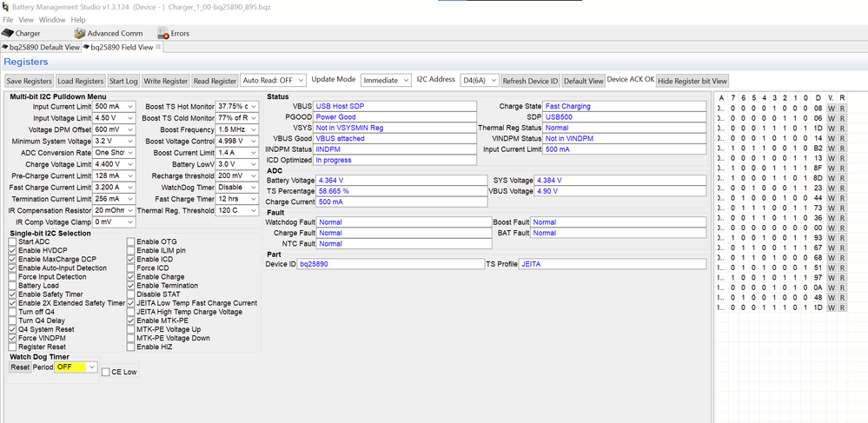This screenshot has height=423, width=868.
Task: Open Input Current Limit dropdown
Action: tap(114, 106)
